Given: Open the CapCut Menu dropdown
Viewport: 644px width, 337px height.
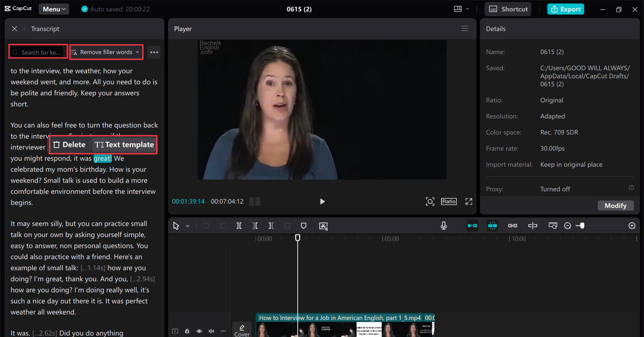Looking at the screenshot, I should coord(54,9).
